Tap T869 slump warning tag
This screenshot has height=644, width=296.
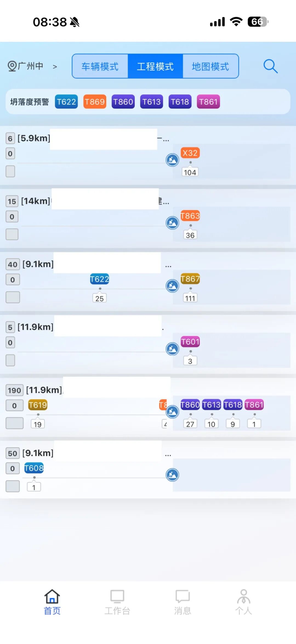[x=95, y=102]
